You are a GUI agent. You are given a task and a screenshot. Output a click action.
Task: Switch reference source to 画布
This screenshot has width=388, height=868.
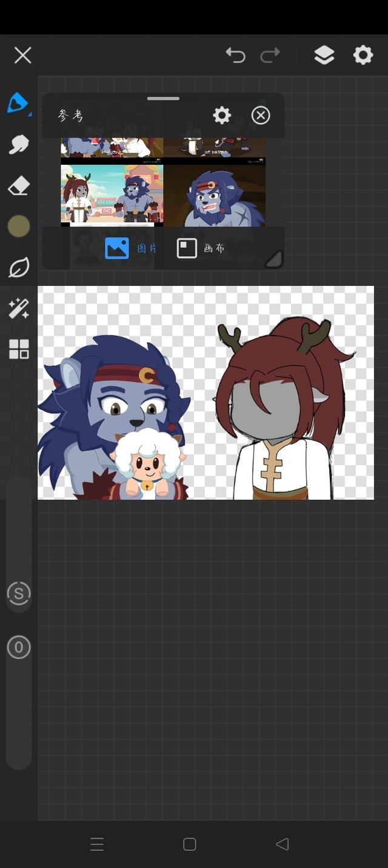[x=201, y=248]
